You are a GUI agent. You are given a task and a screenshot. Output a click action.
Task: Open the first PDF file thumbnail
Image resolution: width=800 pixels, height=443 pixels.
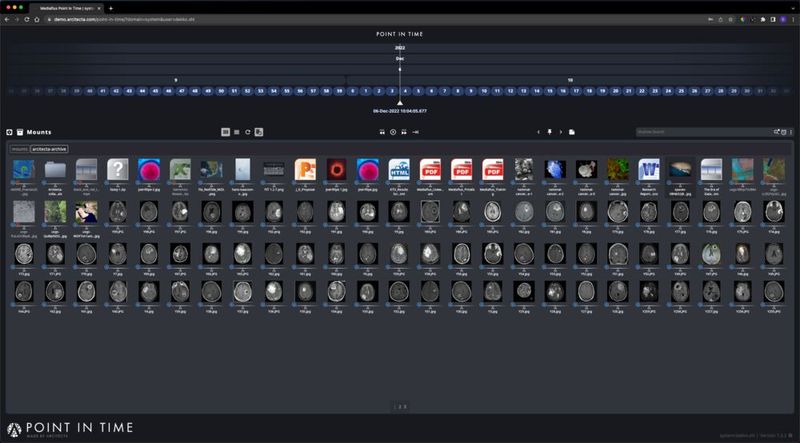click(430, 169)
